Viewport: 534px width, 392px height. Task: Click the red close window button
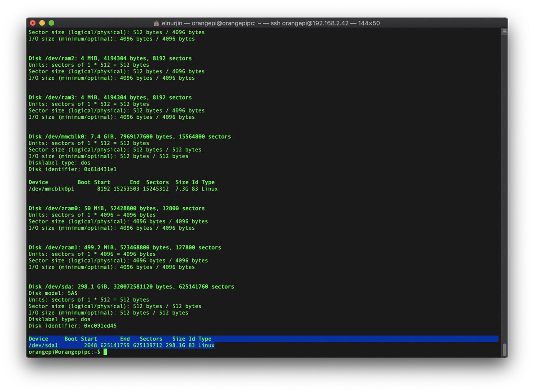point(33,23)
